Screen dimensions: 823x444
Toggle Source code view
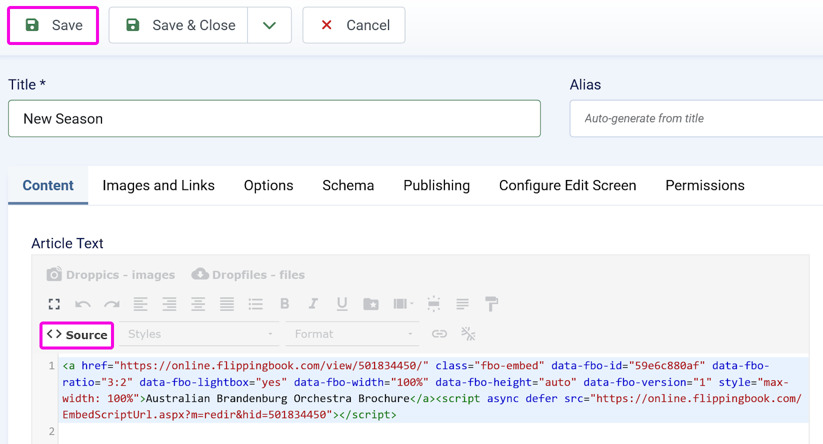click(x=77, y=335)
